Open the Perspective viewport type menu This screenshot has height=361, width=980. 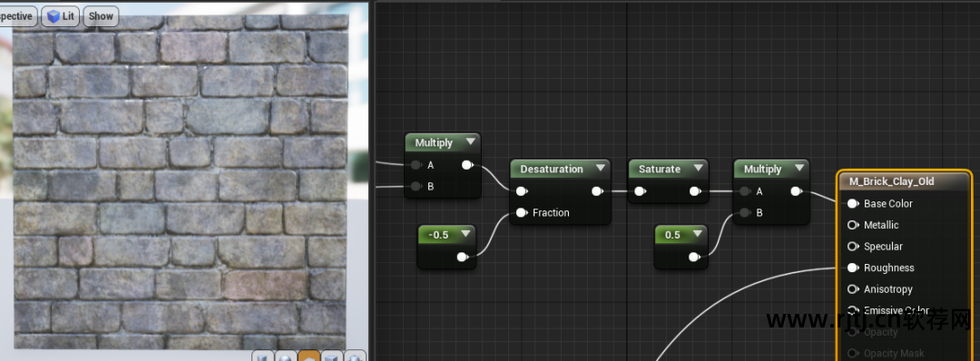17,16
